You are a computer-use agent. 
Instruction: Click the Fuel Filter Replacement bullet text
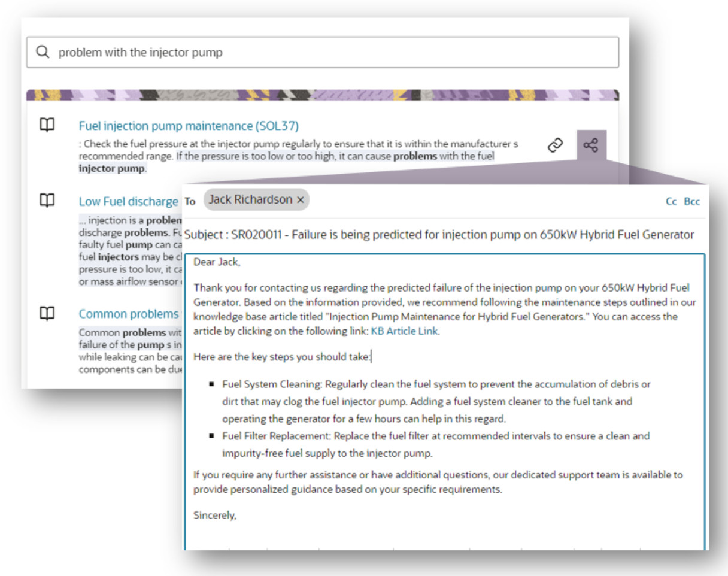click(x=436, y=444)
